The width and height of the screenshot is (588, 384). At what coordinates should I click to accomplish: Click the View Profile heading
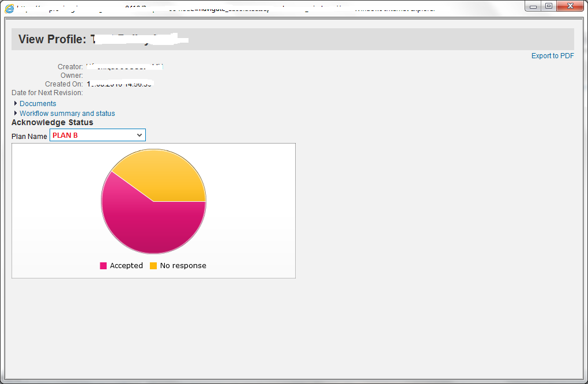52,39
